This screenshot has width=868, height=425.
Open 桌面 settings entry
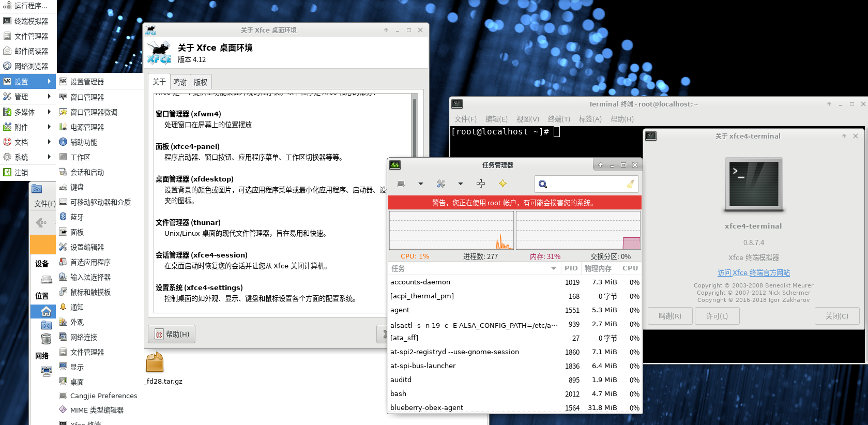tap(99, 382)
